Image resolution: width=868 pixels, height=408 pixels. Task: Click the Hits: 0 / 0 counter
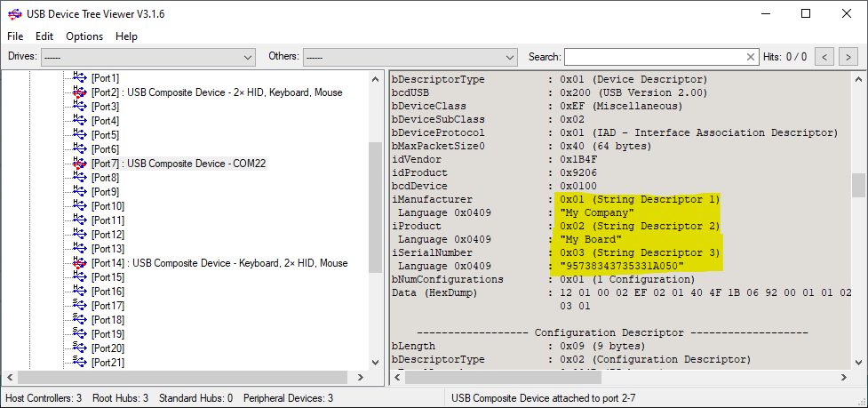pos(785,57)
